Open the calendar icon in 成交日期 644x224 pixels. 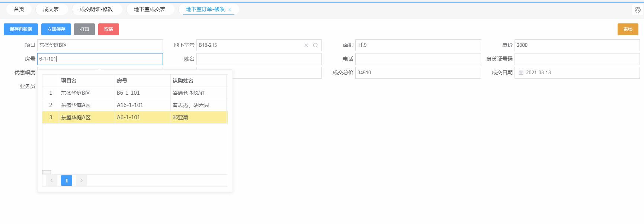pyautogui.click(x=521, y=73)
